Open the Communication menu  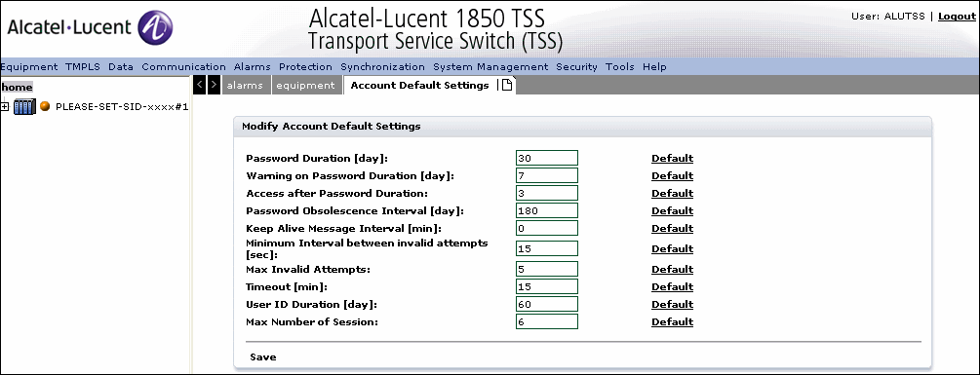click(183, 67)
